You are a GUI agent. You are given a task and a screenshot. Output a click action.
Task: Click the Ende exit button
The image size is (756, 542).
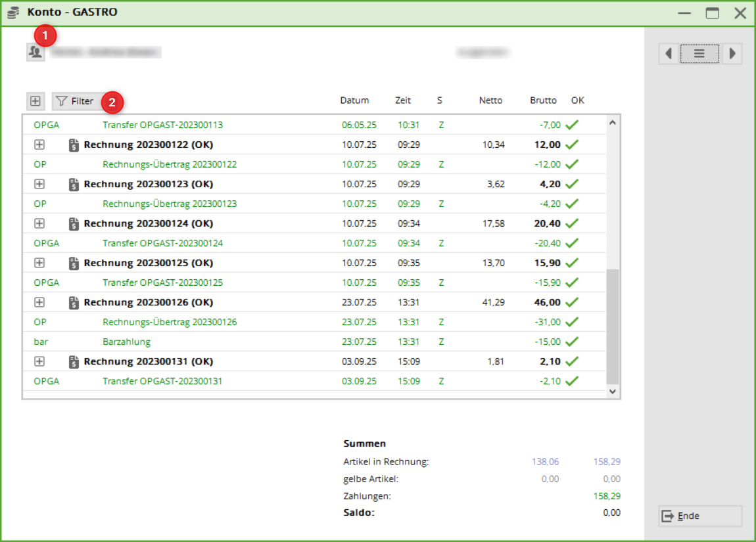[699, 516]
